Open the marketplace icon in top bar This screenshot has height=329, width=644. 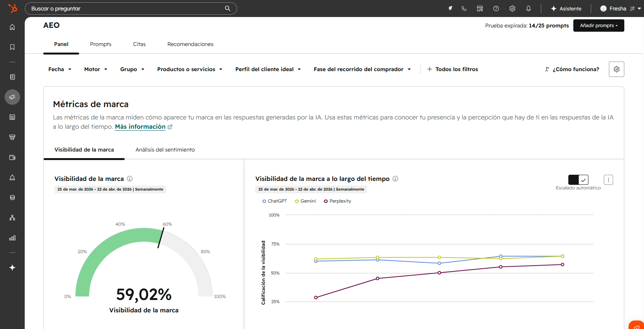point(480,9)
